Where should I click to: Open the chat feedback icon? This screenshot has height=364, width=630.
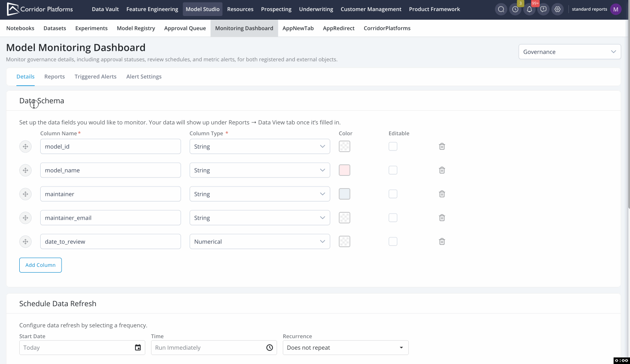(543, 9)
